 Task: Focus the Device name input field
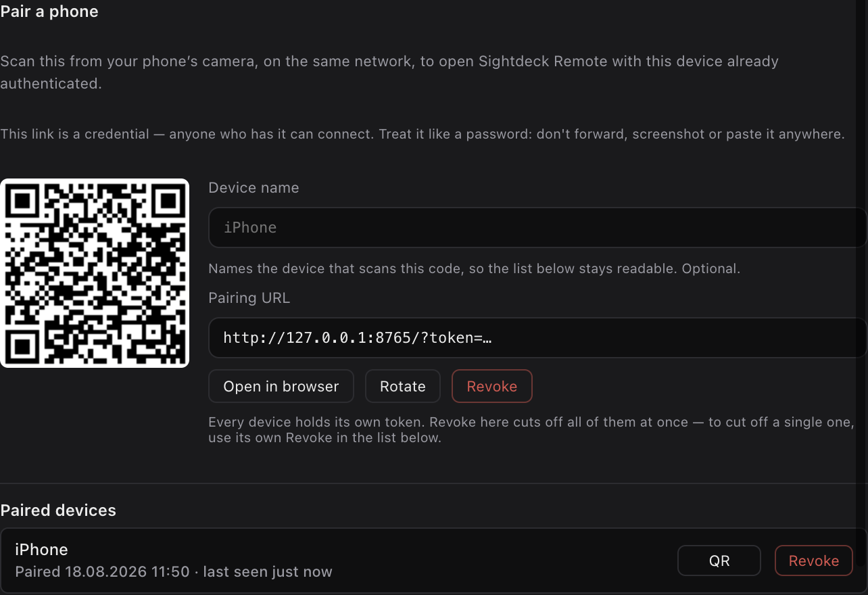coord(538,228)
